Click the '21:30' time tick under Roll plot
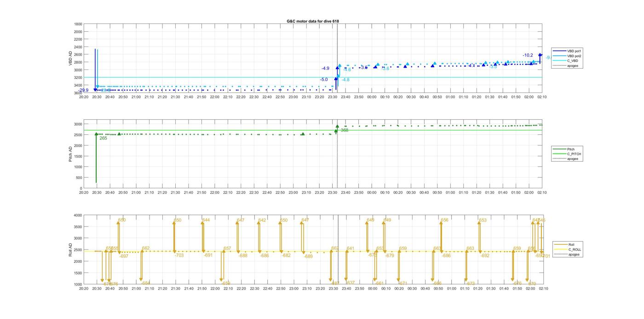644x319 pixels. click(176, 289)
